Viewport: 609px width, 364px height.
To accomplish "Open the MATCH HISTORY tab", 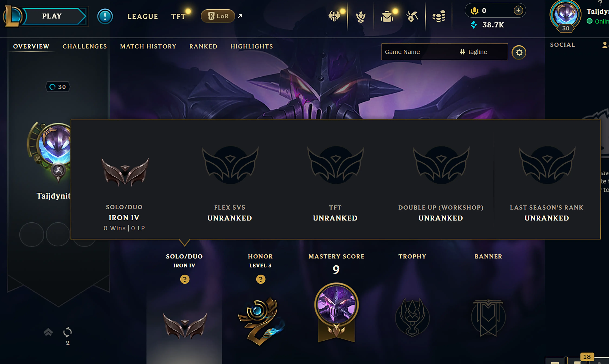I will pyautogui.click(x=148, y=46).
